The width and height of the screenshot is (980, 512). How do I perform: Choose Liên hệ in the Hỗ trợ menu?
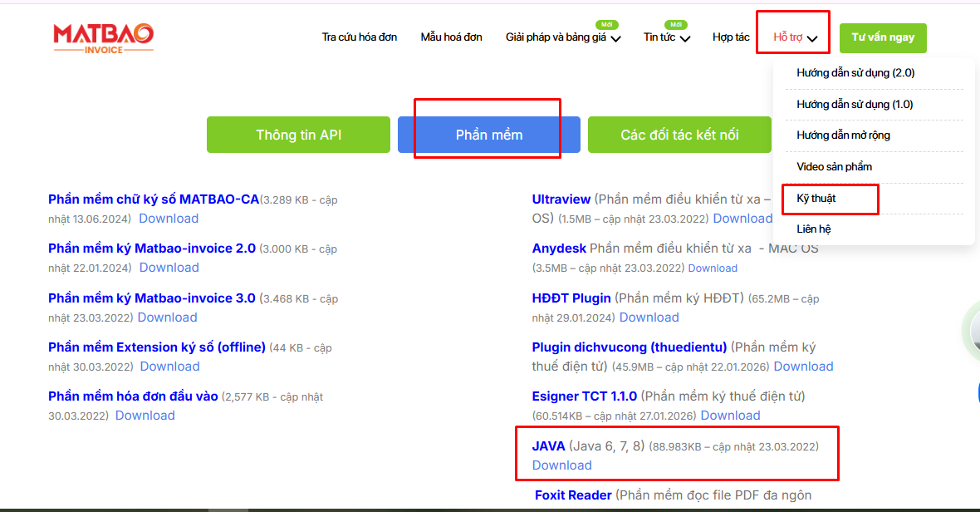(x=813, y=229)
